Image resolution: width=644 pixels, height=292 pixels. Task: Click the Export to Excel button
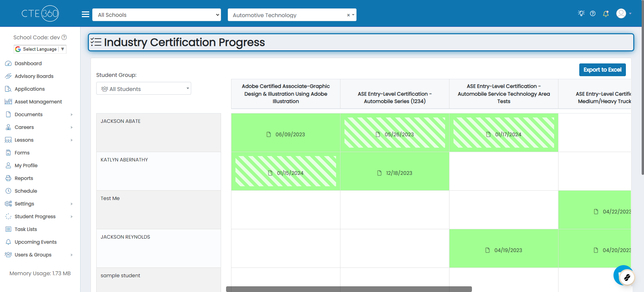tap(602, 70)
